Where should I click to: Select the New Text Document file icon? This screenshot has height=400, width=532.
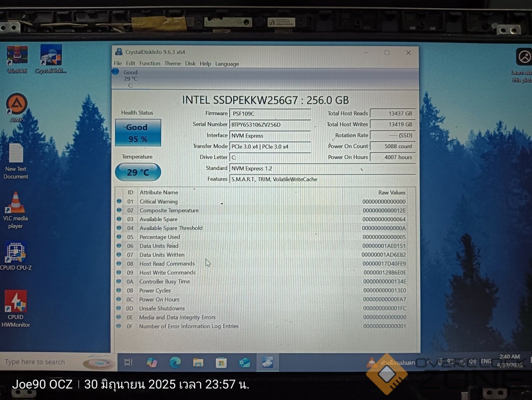16,153
